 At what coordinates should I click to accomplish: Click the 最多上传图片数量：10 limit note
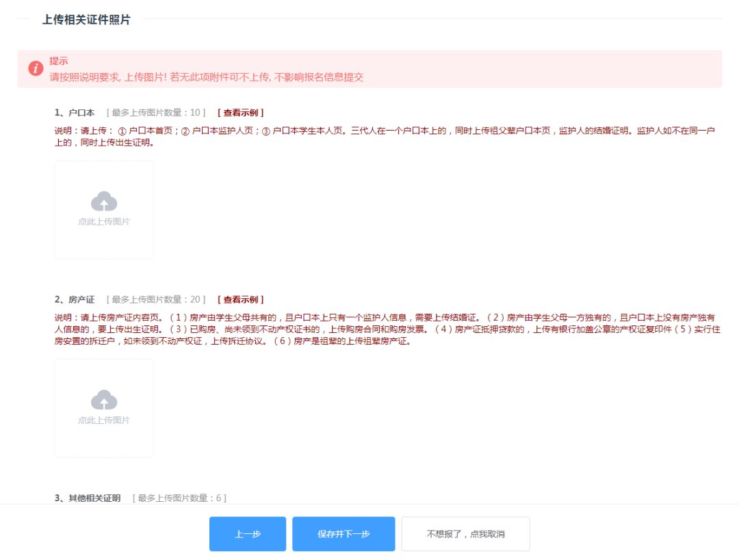[155, 113]
